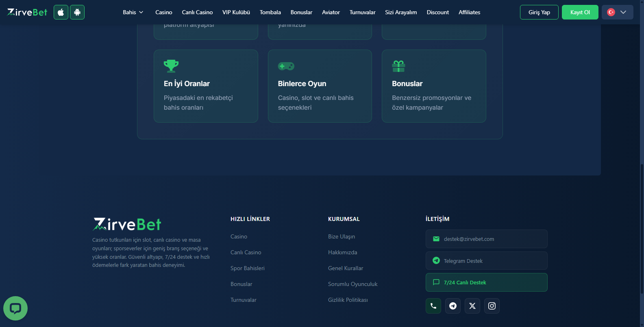Start 7/24 Canlı Destek chat
Viewport: 644px width, 327px height.
click(x=487, y=282)
